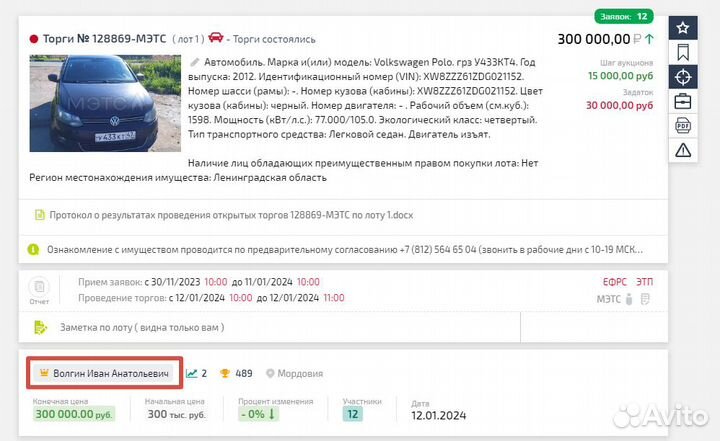This screenshot has height=441, width=720.
Task: Click the crown icon by winner name
Action: (x=44, y=373)
